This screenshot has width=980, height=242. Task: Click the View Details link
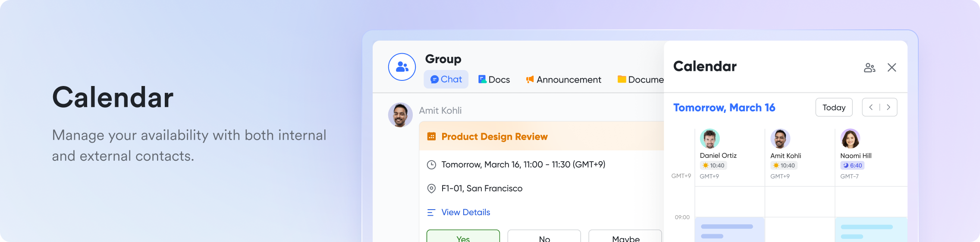pos(465,212)
